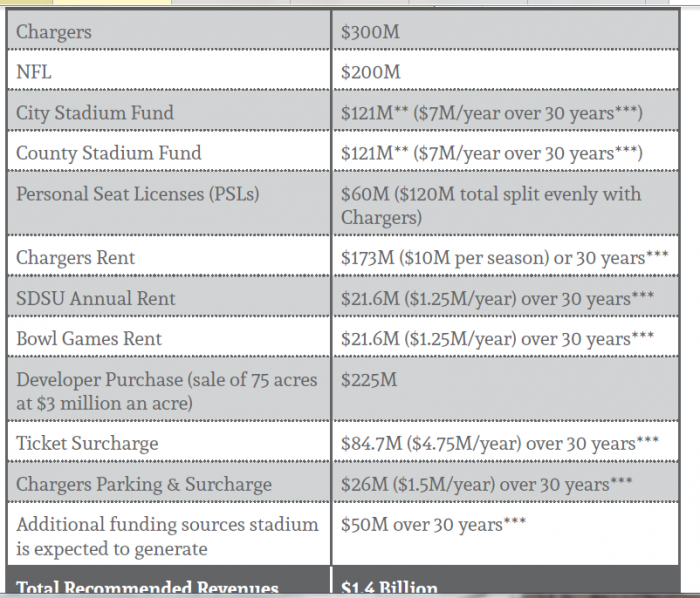Click the SDSU Annual Rent label

(x=96, y=298)
